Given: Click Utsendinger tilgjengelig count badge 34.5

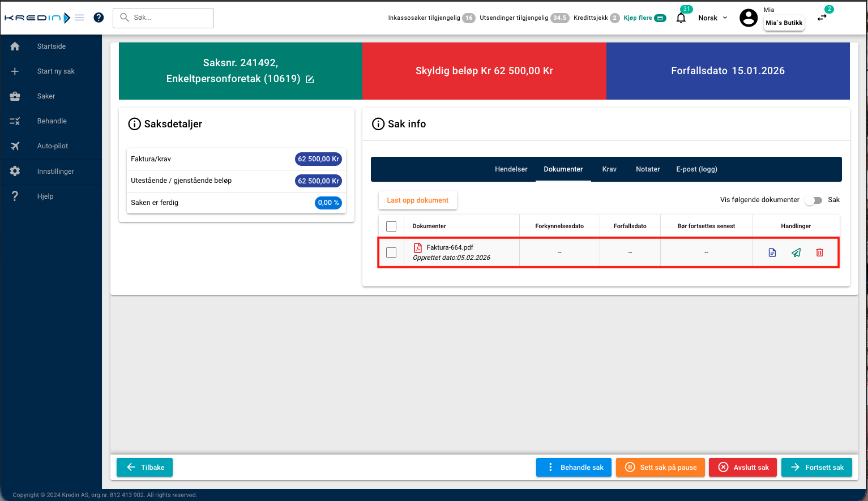Looking at the screenshot, I should click(x=560, y=18).
